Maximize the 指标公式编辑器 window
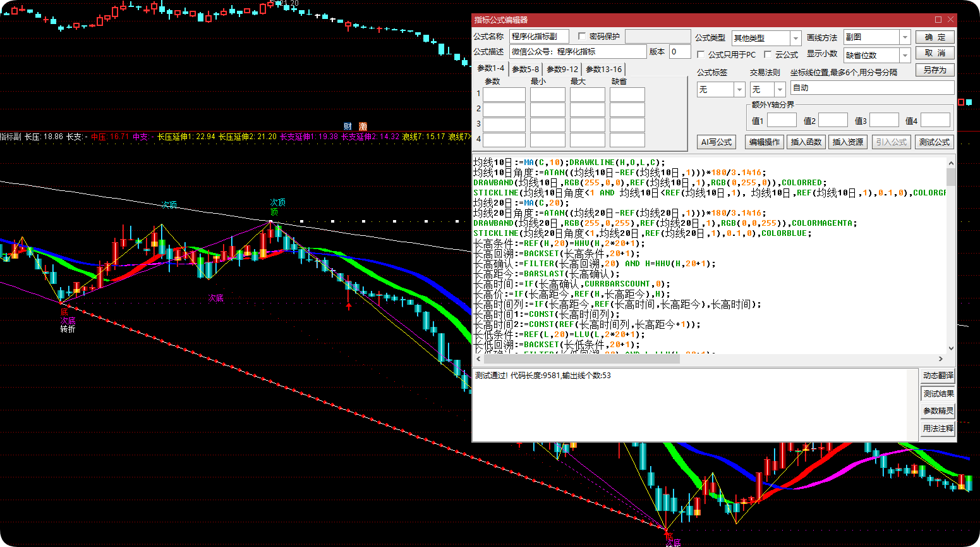This screenshot has width=980, height=547. [x=938, y=20]
